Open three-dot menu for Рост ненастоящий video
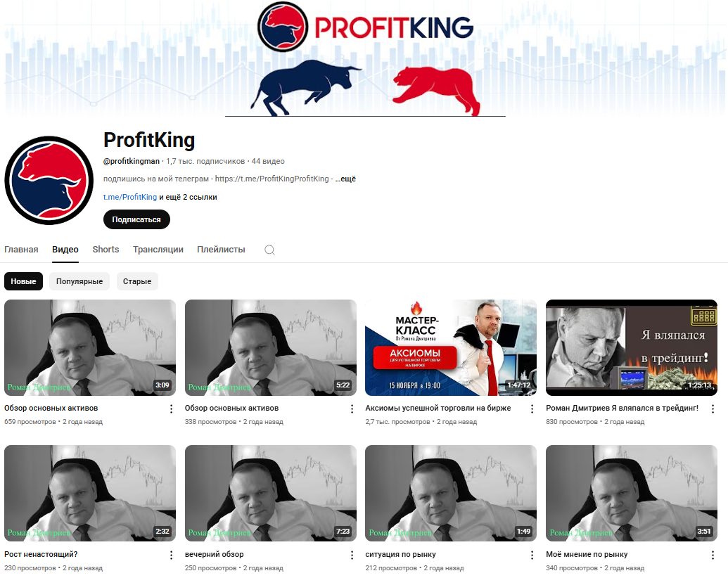 click(171, 555)
